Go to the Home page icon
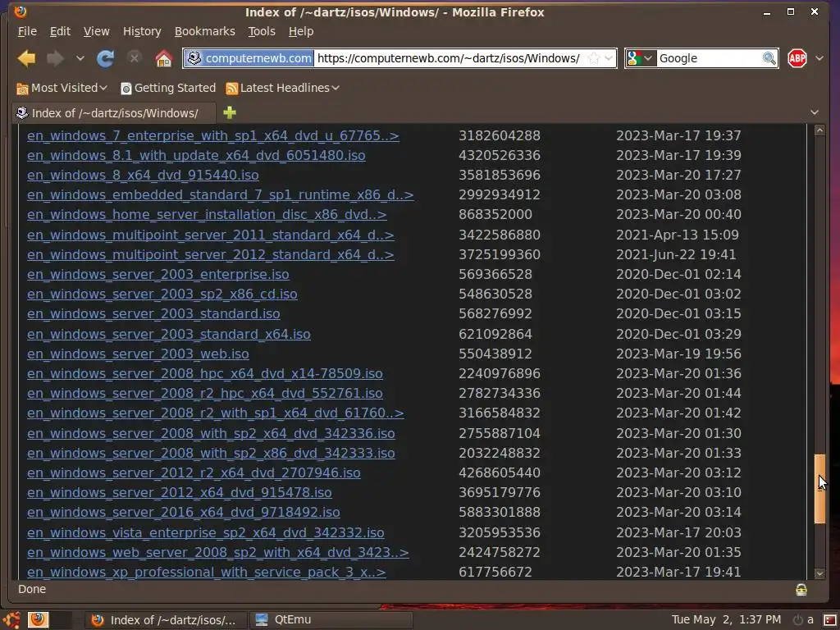This screenshot has height=630, width=840. [164, 58]
